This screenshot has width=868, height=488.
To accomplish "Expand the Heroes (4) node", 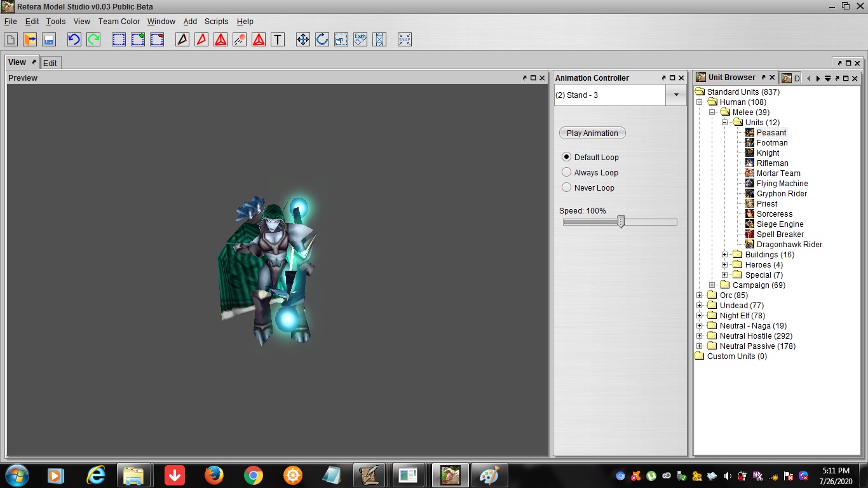I will click(x=725, y=265).
